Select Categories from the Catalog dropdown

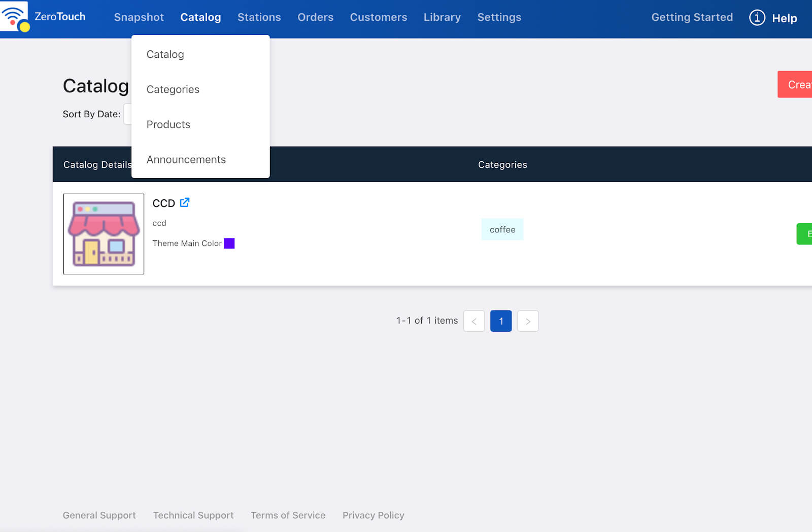tap(173, 89)
